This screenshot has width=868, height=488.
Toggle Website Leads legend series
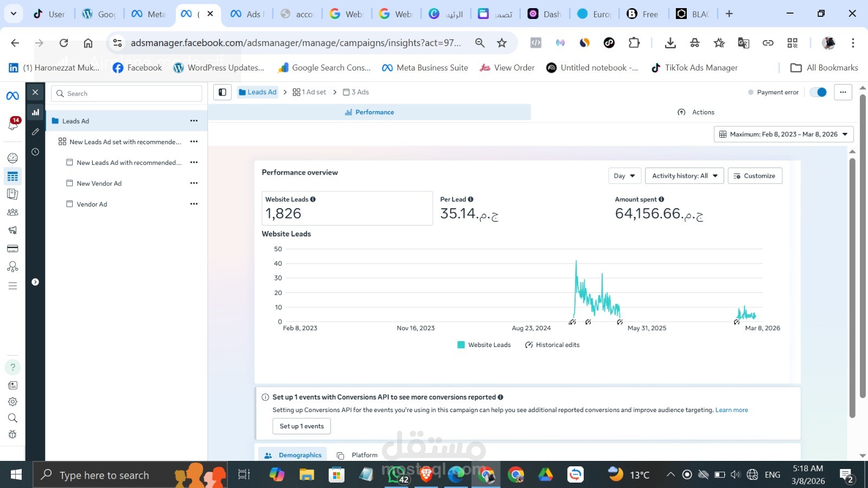coord(484,345)
